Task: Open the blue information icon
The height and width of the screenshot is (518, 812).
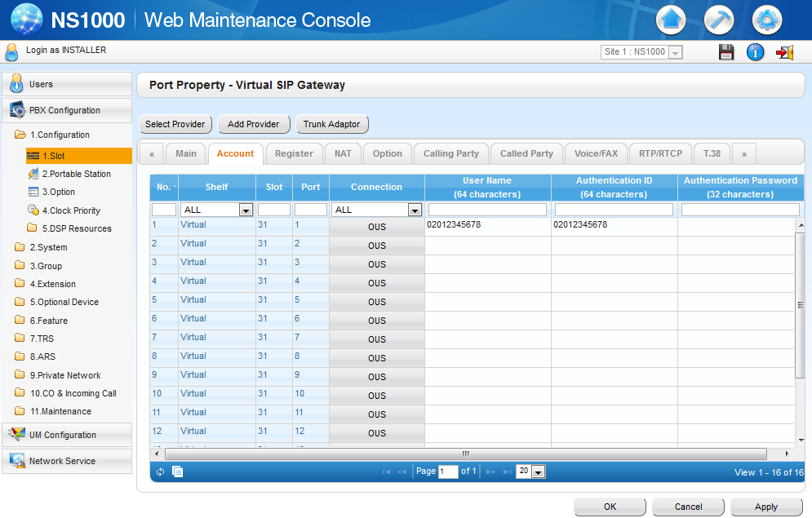Action: click(x=755, y=51)
